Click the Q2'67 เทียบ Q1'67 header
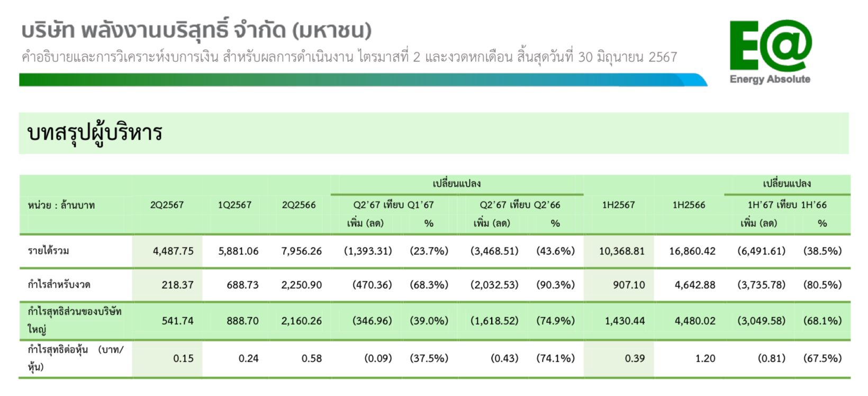Viewport: 868px width, 396px height. click(393, 205)
